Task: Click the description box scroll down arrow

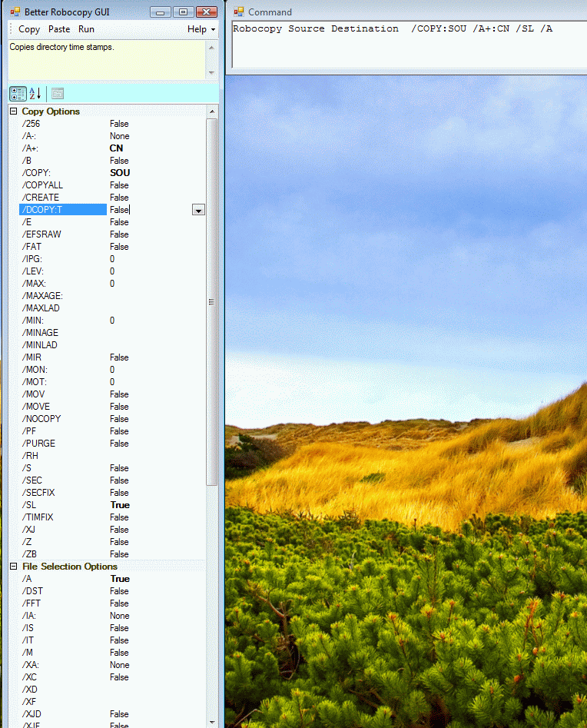Action: pyautogui.click(x=211, y=73)
